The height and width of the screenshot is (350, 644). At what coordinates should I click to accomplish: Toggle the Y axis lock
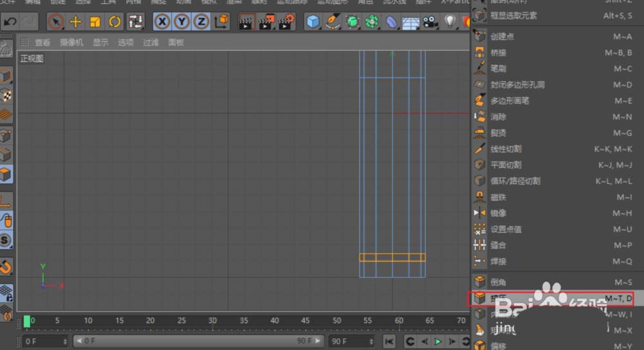tap(182, 22)
